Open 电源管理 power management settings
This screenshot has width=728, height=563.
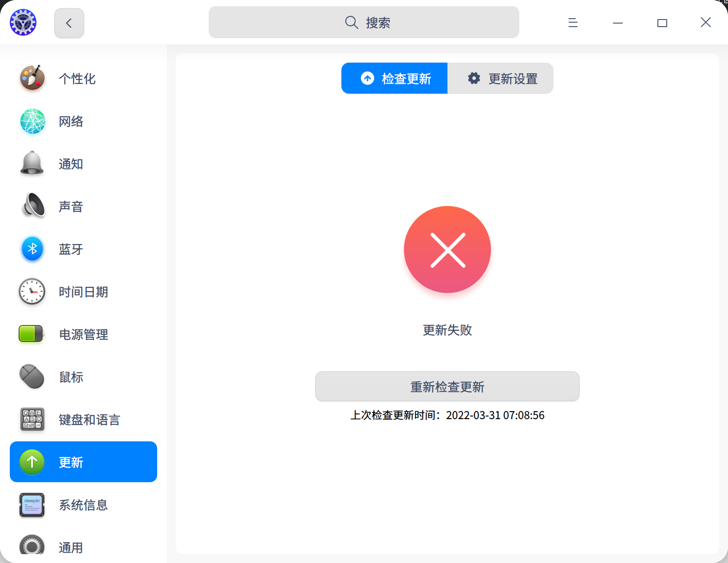[83, 334]
